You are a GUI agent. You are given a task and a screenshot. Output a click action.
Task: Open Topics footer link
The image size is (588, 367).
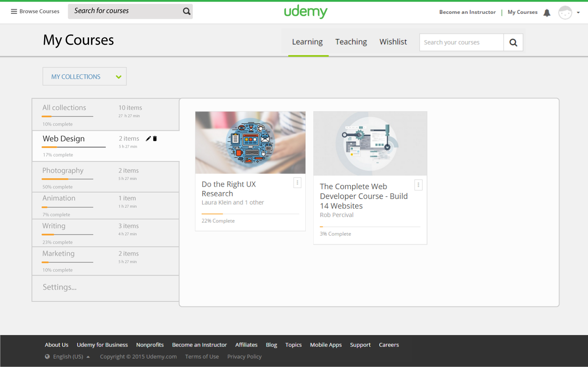point(294,345)
